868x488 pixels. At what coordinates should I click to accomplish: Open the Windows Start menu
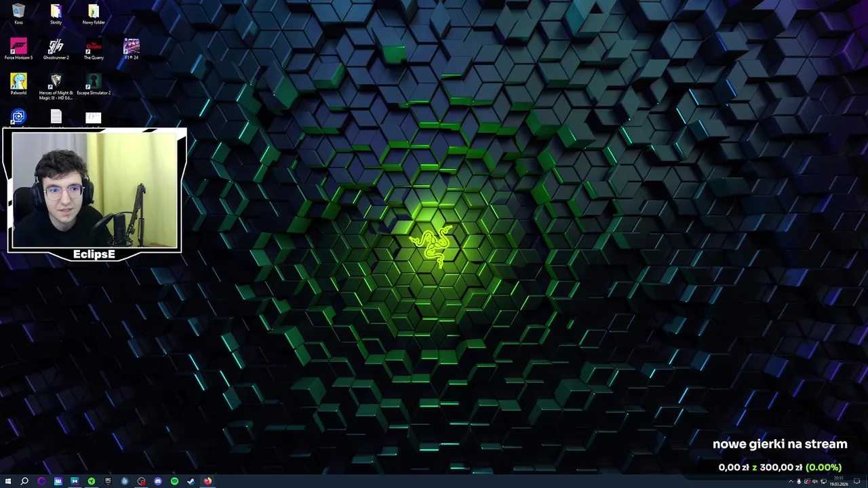[8, 481]
